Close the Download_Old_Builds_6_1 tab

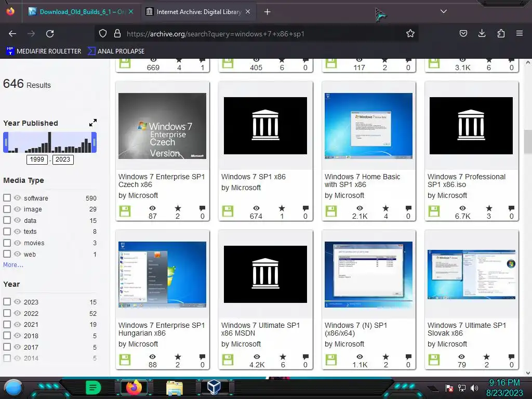[x=131, y=11]
